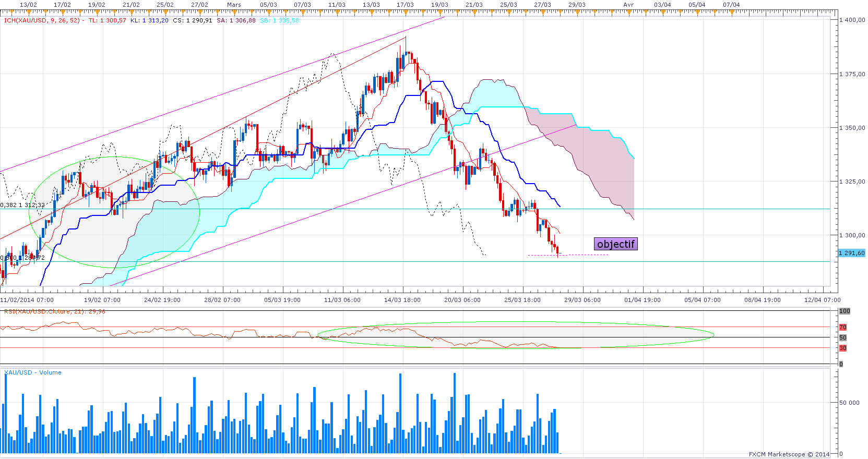Click the 1 400,00 price axis label
Image resolution: width=868 pixels, height=459 pixels.
(852, 20)
